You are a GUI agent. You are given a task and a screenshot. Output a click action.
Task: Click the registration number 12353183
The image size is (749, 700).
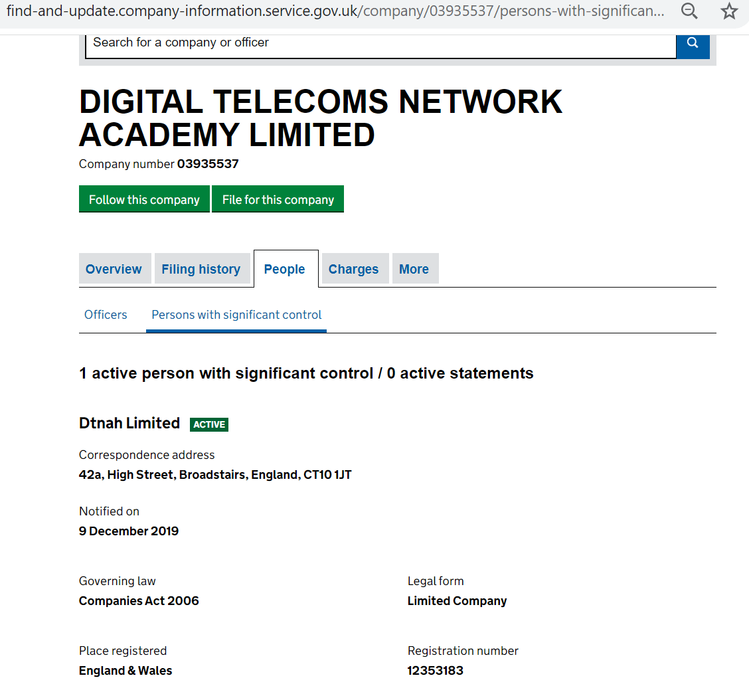[436, 671]
